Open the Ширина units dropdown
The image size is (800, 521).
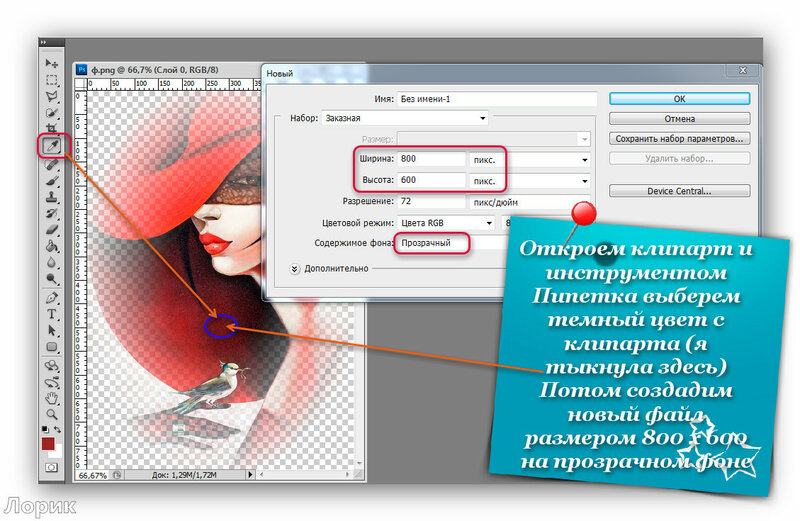pos(529,160)
